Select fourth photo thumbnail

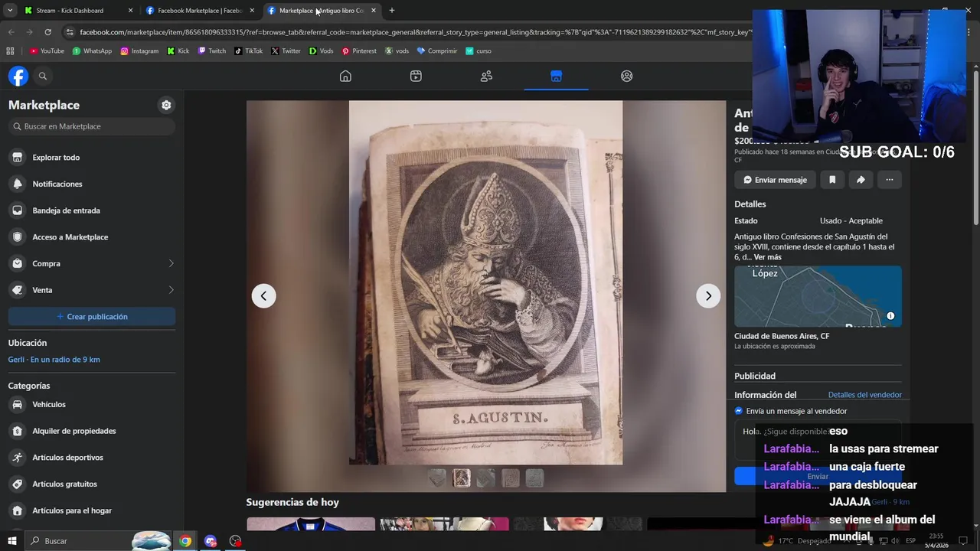tap(510, 478)
